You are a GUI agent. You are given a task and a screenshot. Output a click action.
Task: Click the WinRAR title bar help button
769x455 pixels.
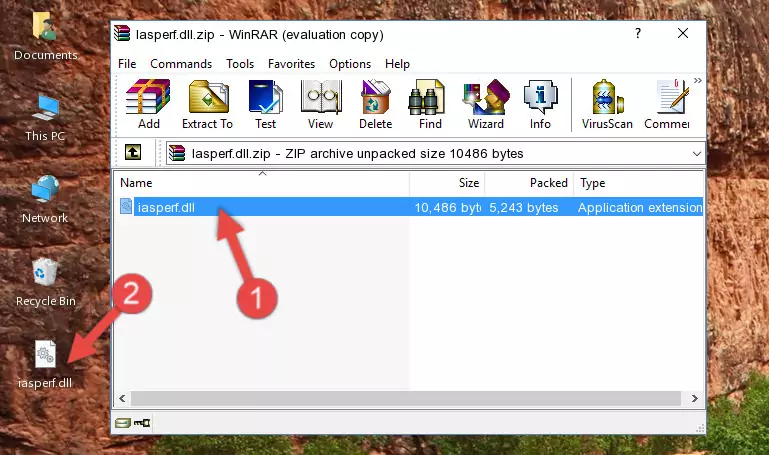[x=638, y=33]
